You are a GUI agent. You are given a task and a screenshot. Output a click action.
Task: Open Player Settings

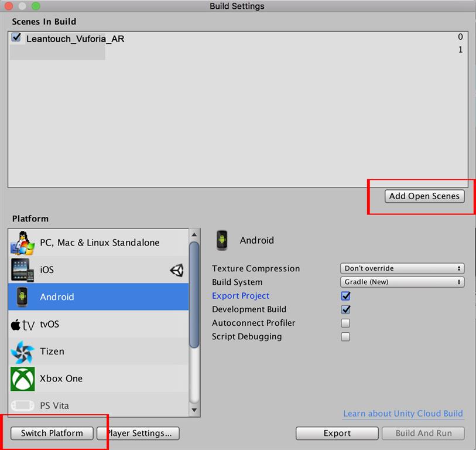pos(138,433)
